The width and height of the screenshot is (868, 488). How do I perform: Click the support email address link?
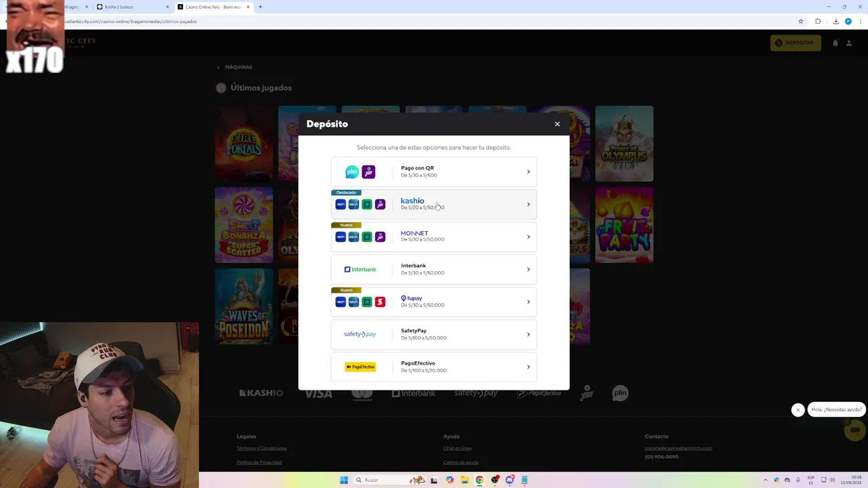point(679,448)
